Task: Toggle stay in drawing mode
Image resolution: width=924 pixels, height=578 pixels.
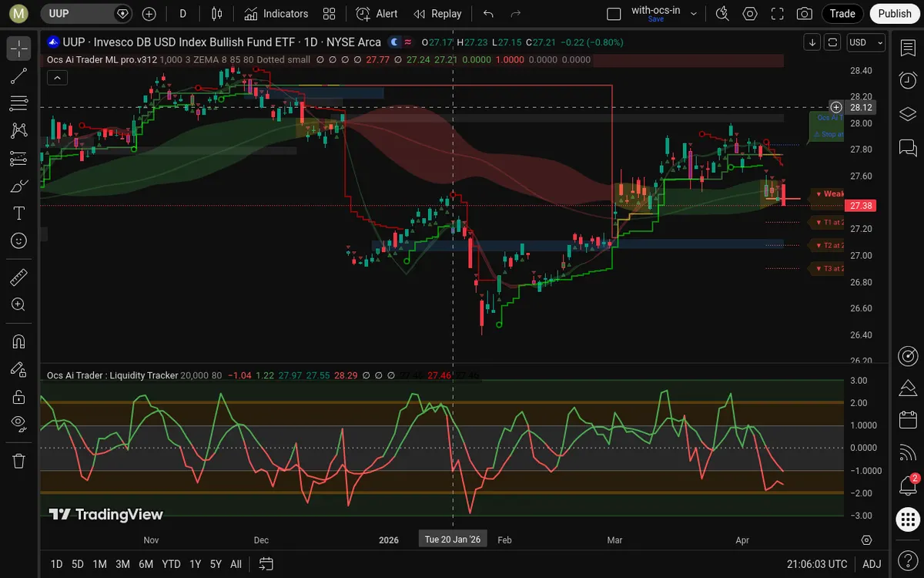Action: point(19,369)
